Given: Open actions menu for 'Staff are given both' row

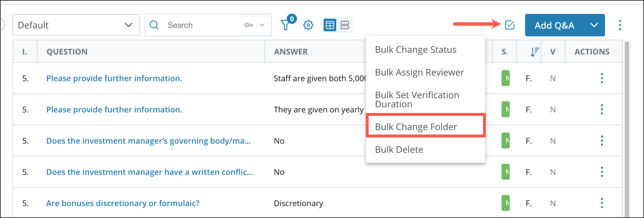Looking at the screenshot, I should point(602,78).
